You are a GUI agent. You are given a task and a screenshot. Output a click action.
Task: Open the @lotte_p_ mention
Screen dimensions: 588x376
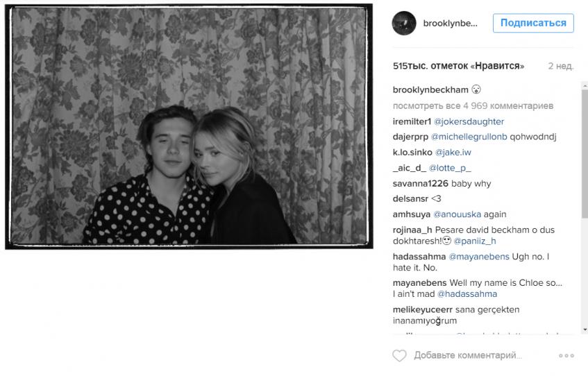point(450,168)
